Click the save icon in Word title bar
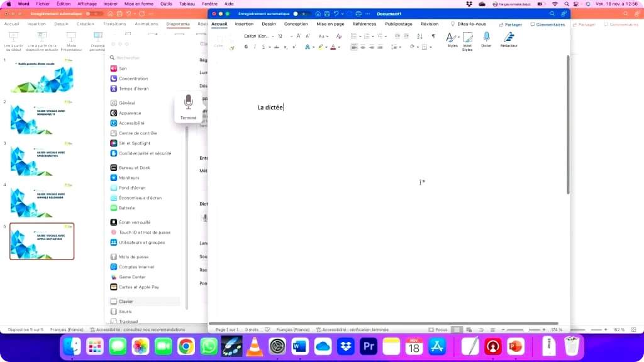The width and height of the screenshot is (644, 362). pyautogui.click(x=327, y=14)
